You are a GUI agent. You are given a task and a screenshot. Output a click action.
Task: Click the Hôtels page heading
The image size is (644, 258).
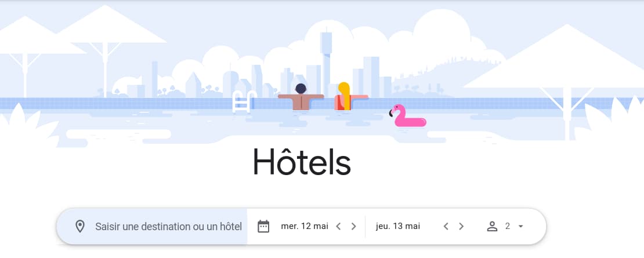[302, 161]
